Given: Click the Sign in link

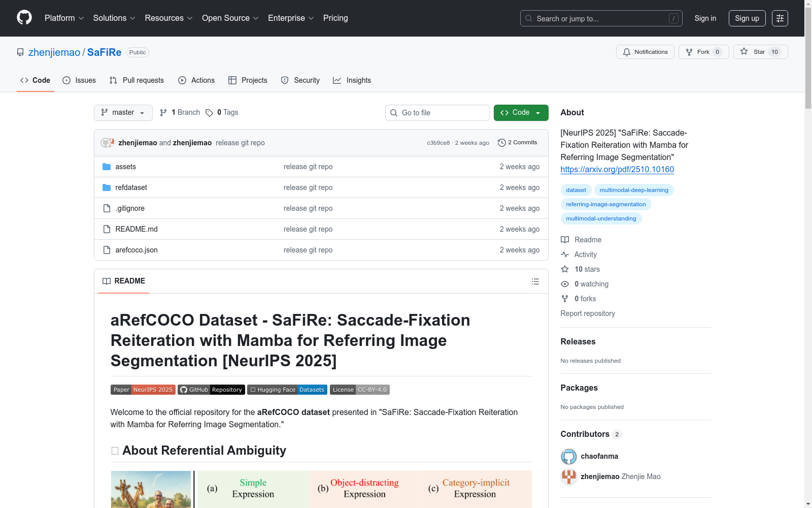Looking at the screenshot, I should (x=705, y=18).
